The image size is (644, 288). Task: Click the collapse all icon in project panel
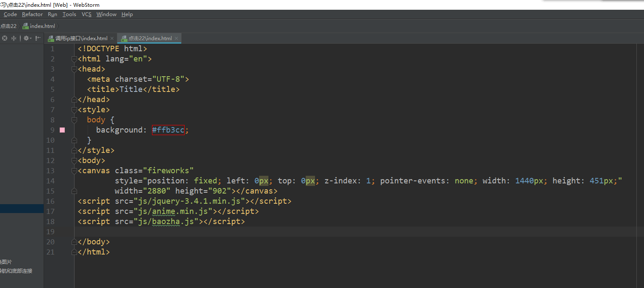tap(14, 38)
